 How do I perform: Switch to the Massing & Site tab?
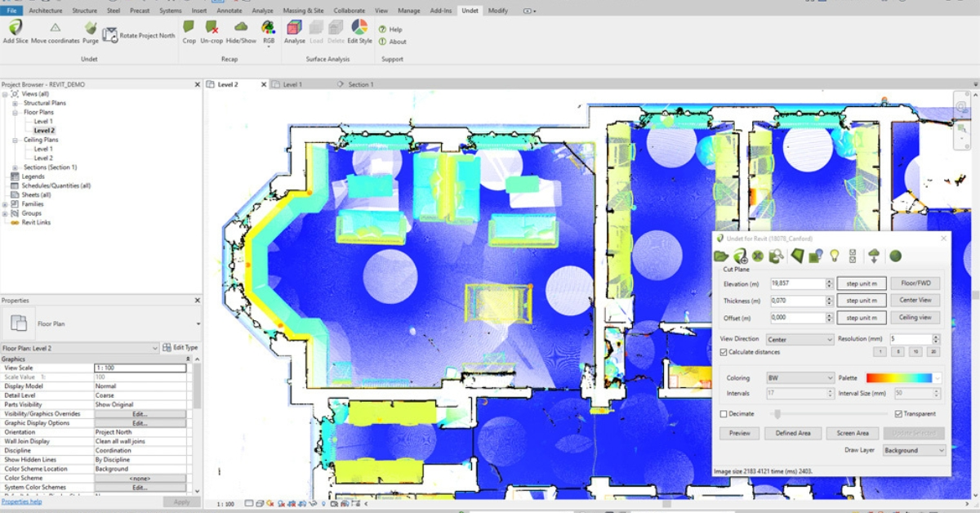[301, 11]
